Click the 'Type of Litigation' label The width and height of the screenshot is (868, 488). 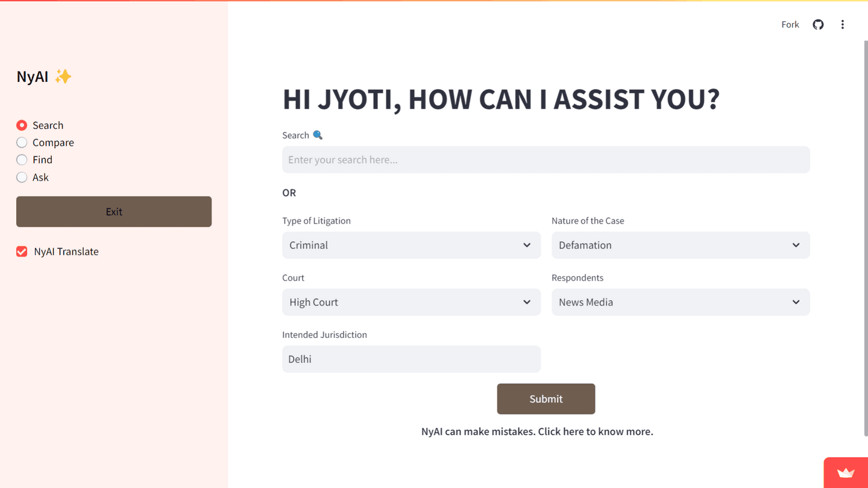point(316,221)
